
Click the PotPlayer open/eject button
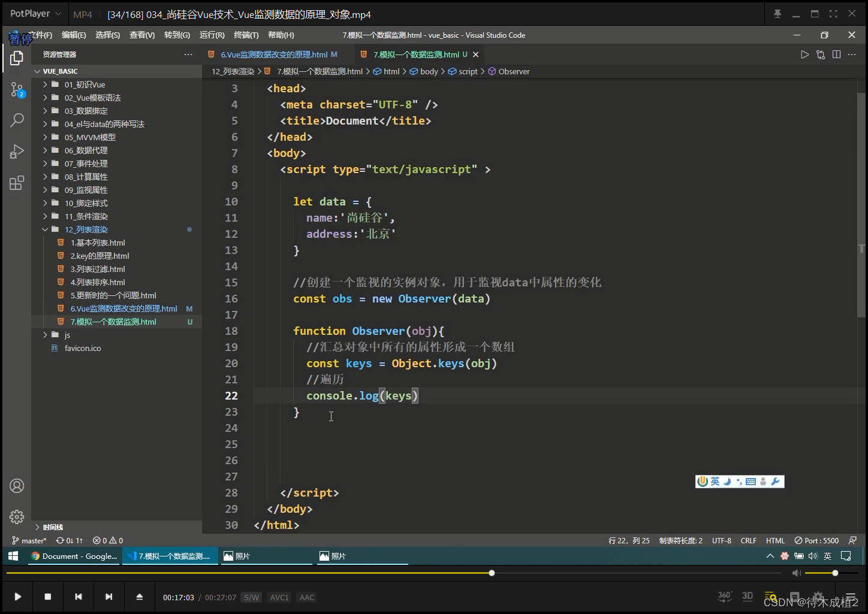coord(139,597)
